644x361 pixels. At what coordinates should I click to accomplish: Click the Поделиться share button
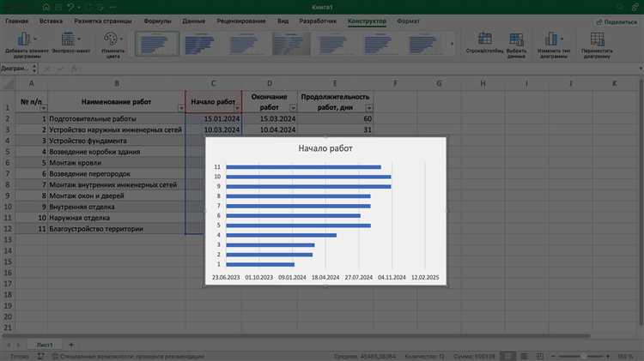click(x=617, y=21)
